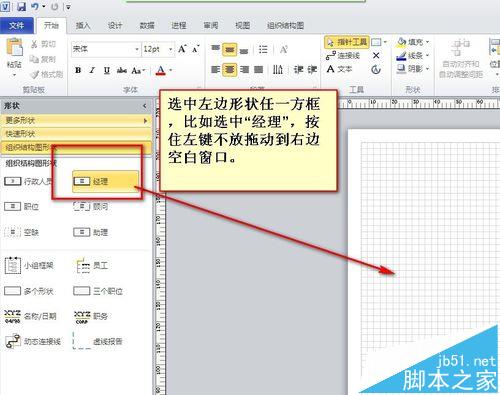
Task: Toggle align text right
Action: [x=244, y=69]
